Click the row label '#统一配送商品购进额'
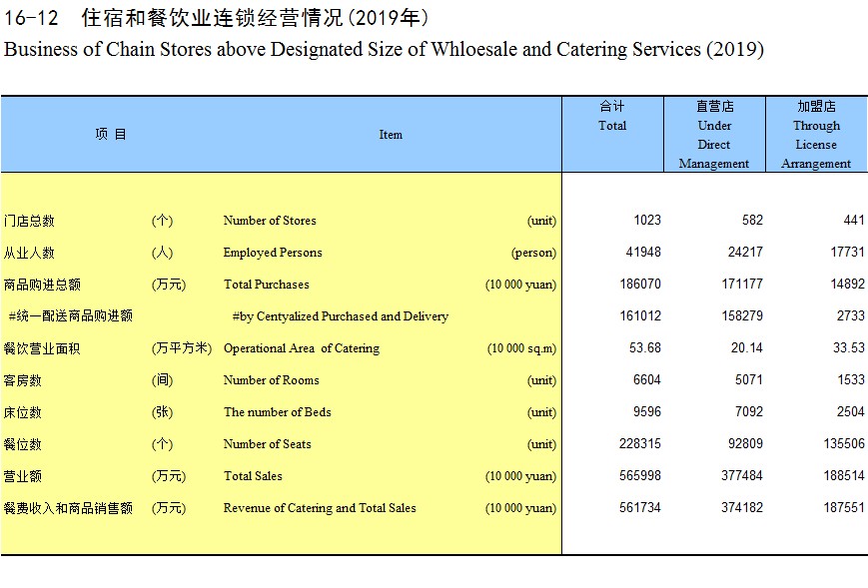This screenshot has width=868, height=588. (71, 315)
